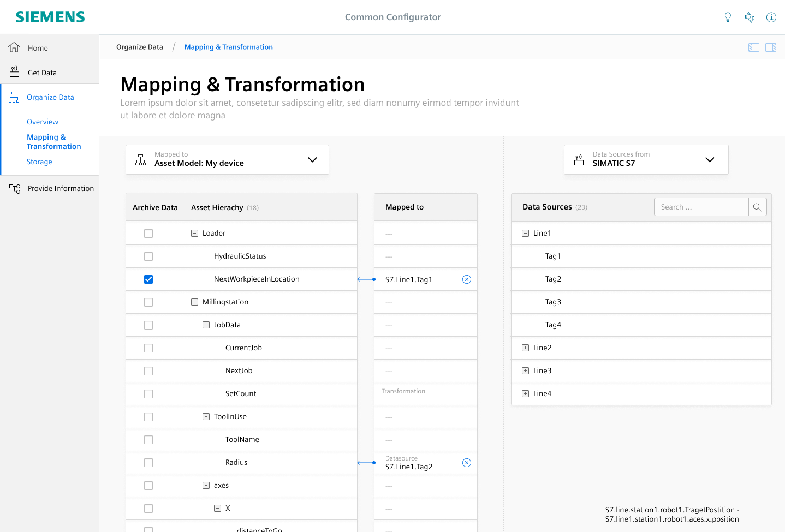Click the Organize Data breadcrumb link
This screenshot has height=532, width=785.
coord(139,47)
